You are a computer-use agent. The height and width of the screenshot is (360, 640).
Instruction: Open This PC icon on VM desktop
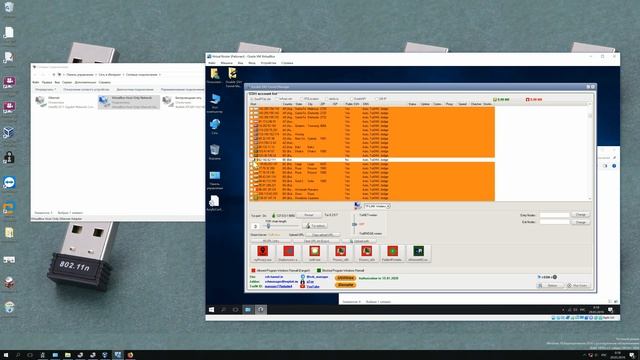coord(215,103)
